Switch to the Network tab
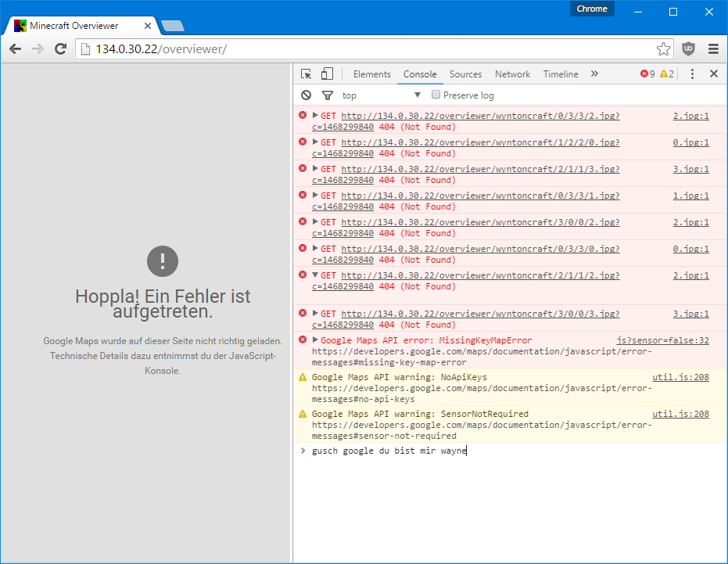This screenshot has height=564, width=728. coord(512,74)
